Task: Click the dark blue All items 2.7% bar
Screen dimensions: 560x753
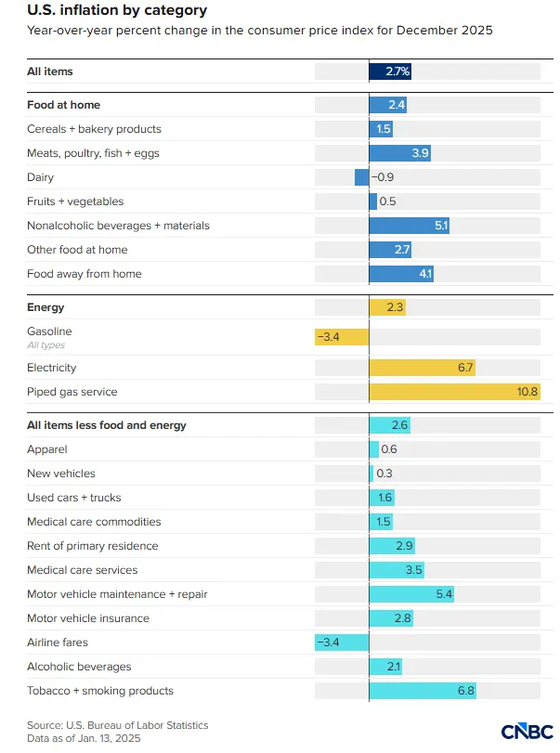Action: click(x=390, y=71)
